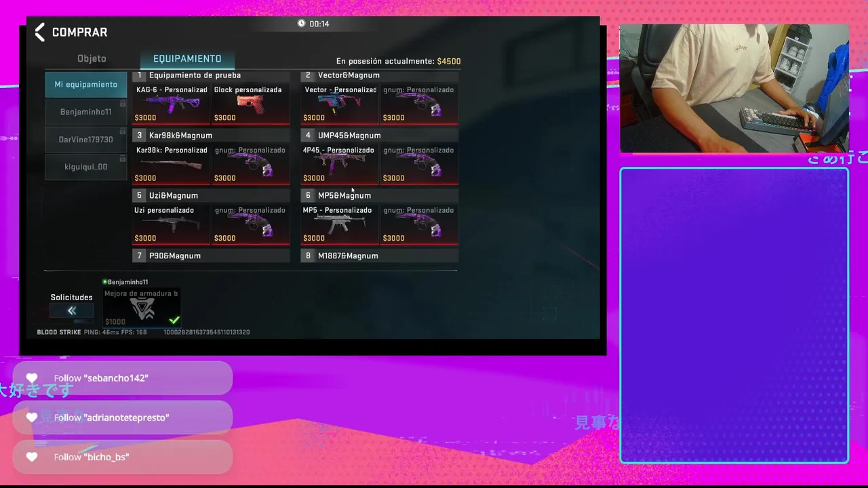This screenshot has height=488, width=868.
Task: Buy the Magnum in Vector&Magnum loadout
Action: pos(419,104)
